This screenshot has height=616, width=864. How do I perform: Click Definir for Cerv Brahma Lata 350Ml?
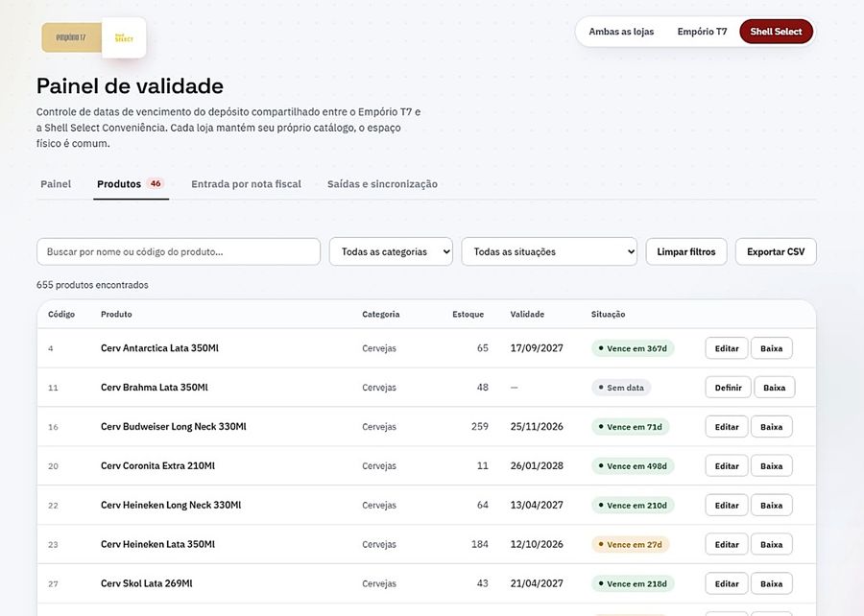click(x=728, y=388)
